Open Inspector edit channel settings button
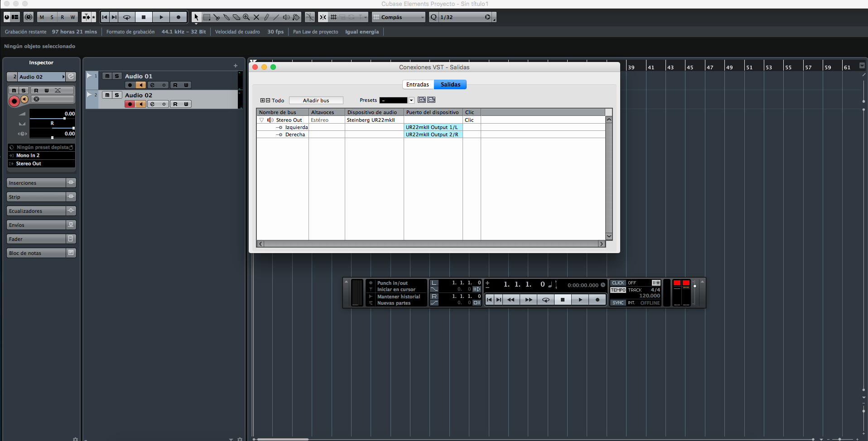868x441 pixels. pos(71,77)
